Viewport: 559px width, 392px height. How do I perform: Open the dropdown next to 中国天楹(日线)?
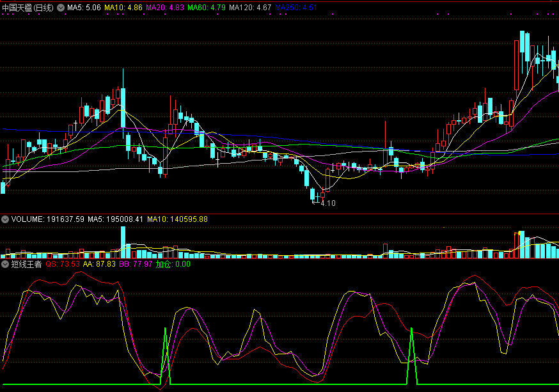[x=61, y=8]
